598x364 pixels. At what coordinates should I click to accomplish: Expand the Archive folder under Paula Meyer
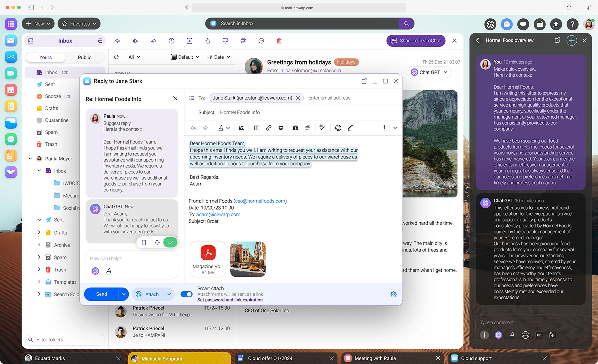(x=39, y=245)
